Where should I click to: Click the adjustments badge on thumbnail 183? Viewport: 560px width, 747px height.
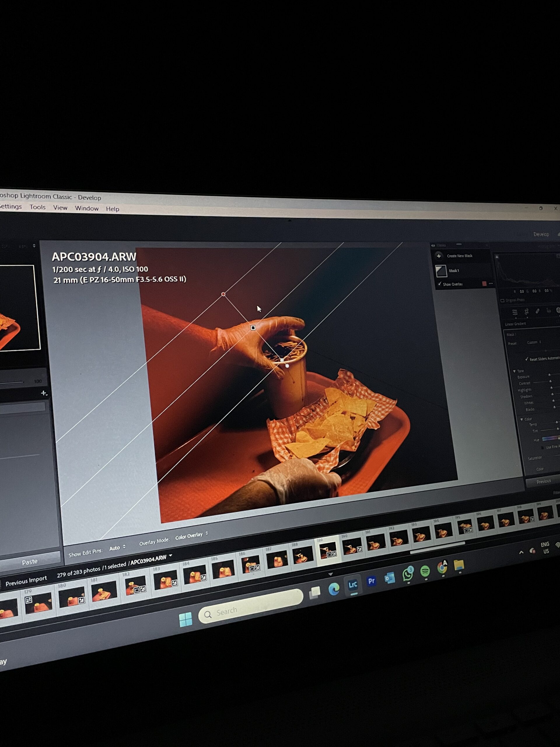tap(174, 583)
